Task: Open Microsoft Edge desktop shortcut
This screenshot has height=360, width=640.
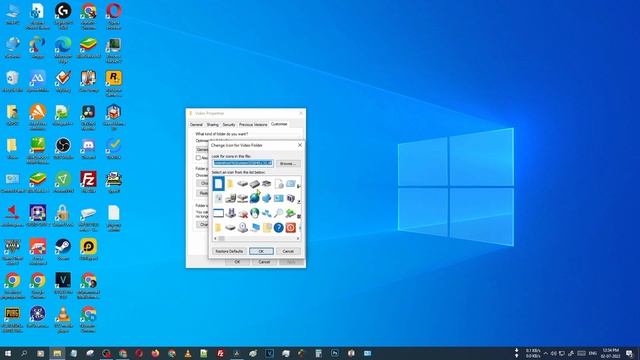Action: pyautogui.click(x=63, y=49)
